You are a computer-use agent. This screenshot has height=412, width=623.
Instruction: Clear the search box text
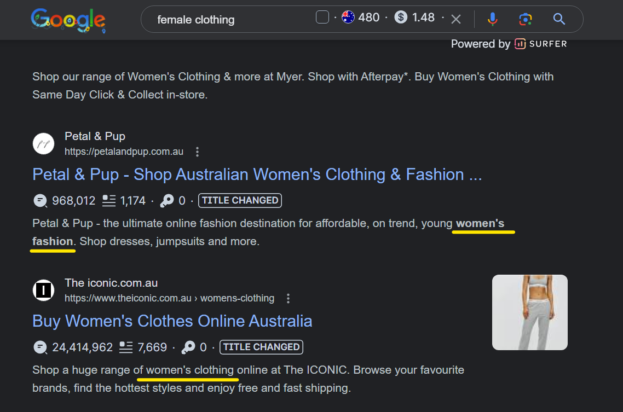(456, 19)
